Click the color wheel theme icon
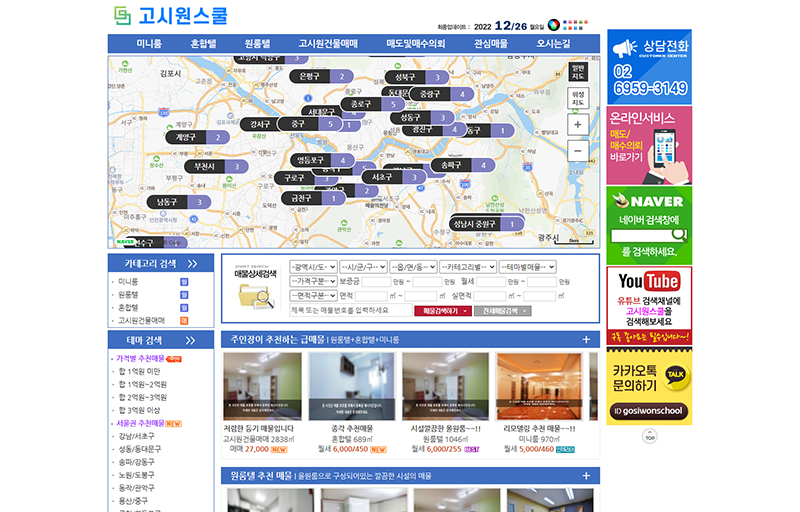 [566, 25]
